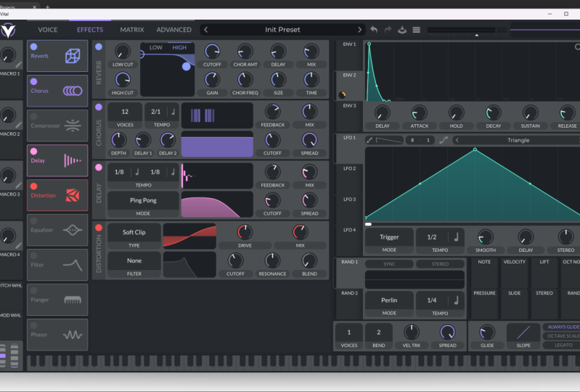Click the LFO 1 paint brush icon

click(x=369, y=140)
